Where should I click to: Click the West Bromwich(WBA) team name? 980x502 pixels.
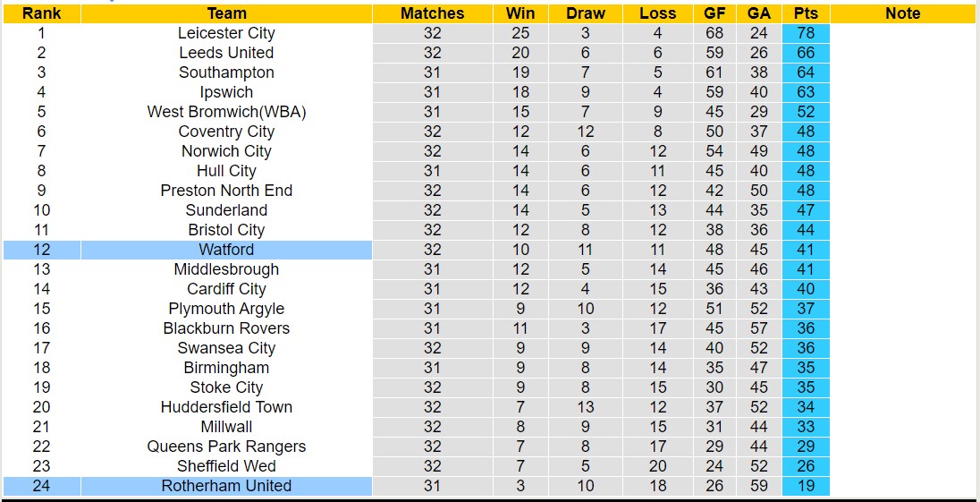coord(226,112)
